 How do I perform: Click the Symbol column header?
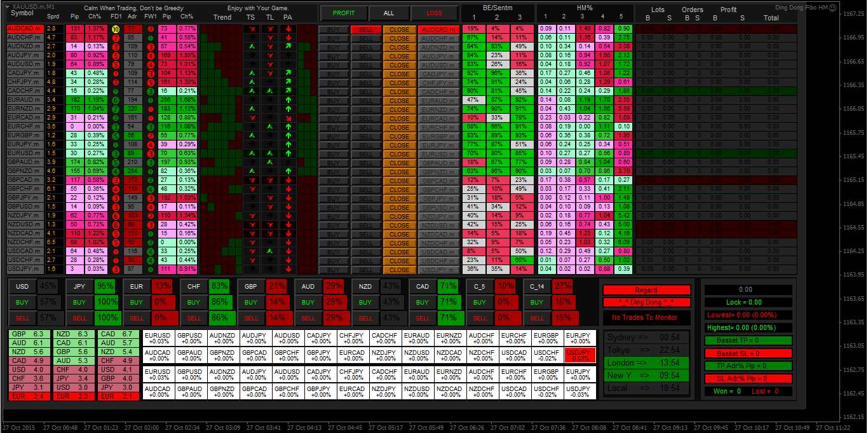click(x=22, y=13)
